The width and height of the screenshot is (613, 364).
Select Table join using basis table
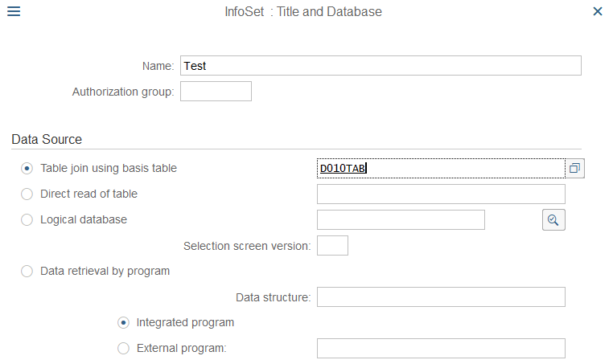click(27, 168)
